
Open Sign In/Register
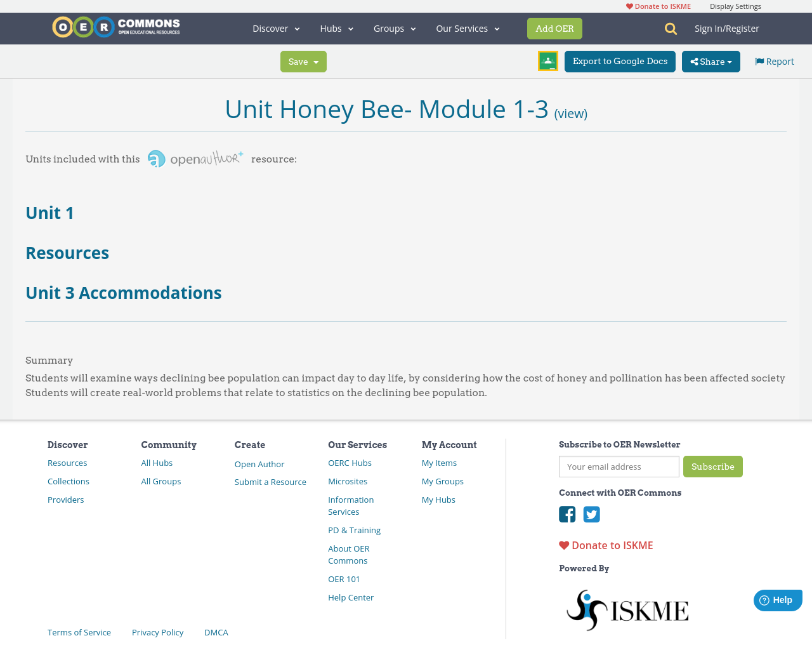pyautogui.click(x=727, y=28)
